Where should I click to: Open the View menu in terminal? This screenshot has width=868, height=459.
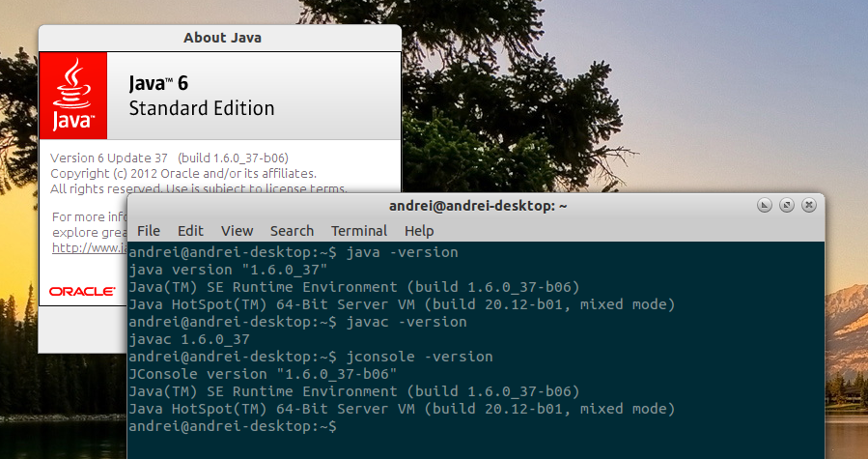click(x=237, y=231)
